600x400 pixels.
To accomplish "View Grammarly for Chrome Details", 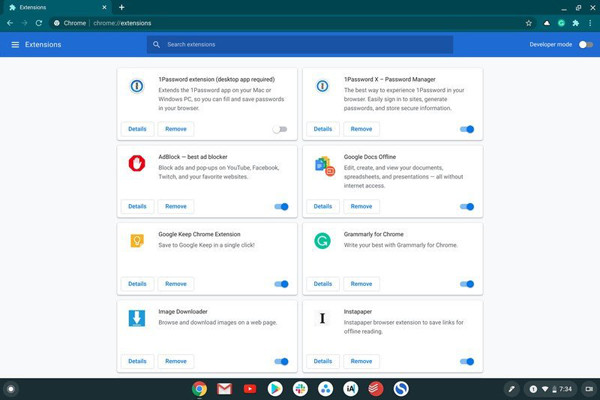I will (x=323, y=284).
